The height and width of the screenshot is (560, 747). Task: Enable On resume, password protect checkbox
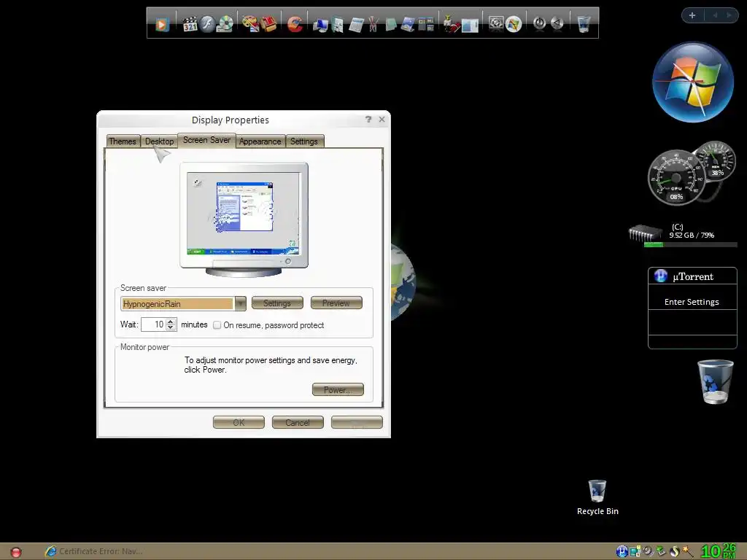[x=217, y=325]
